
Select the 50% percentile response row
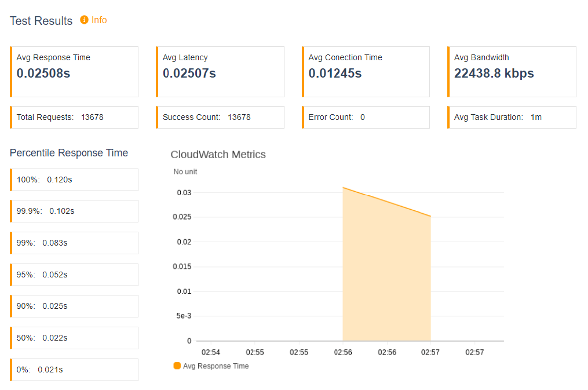(74, 338)
